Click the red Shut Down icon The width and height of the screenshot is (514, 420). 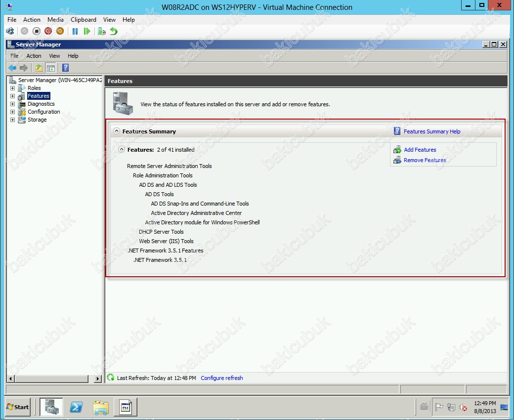(48, 31)
